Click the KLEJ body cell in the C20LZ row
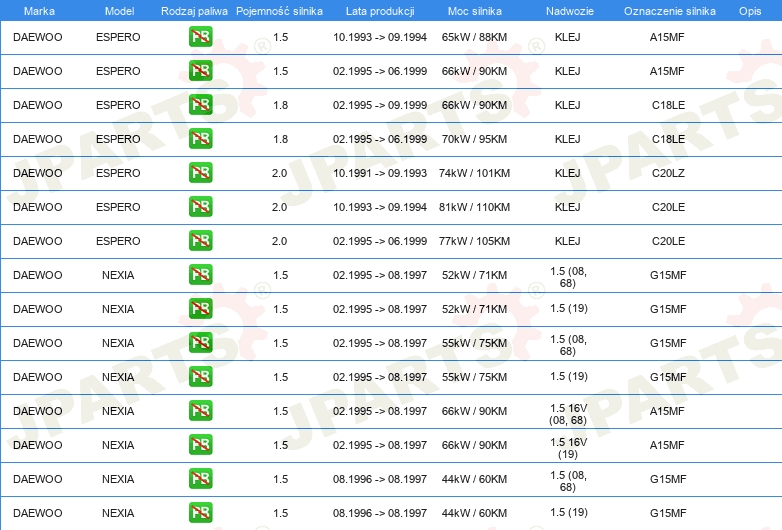The image size is (782, 530). tap(568, 173)
